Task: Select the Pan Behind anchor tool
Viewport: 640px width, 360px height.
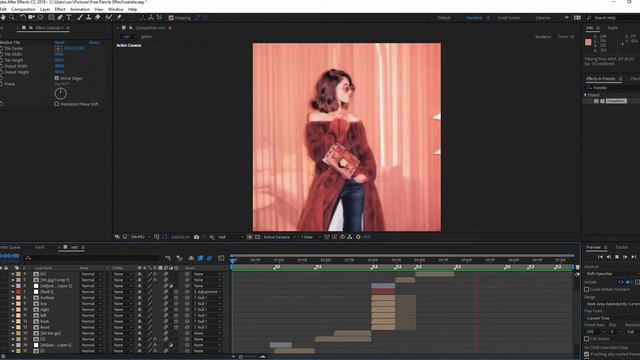Action: (x=40, y=18)
